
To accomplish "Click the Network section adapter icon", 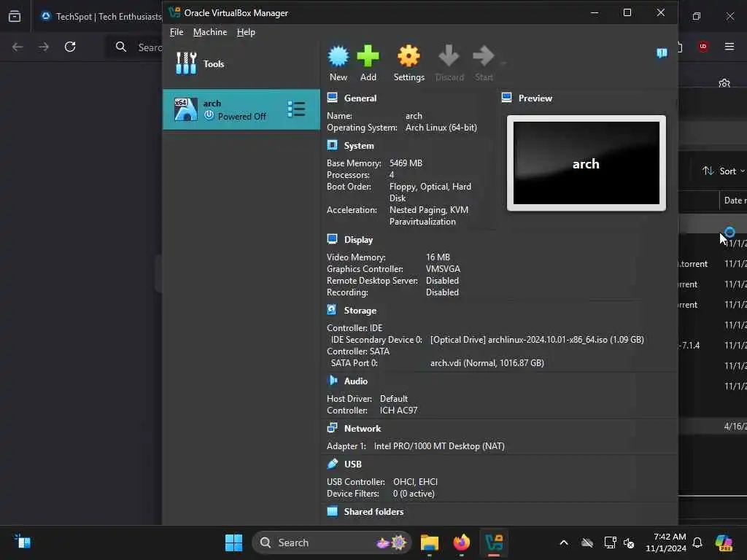I will (332, 427).
